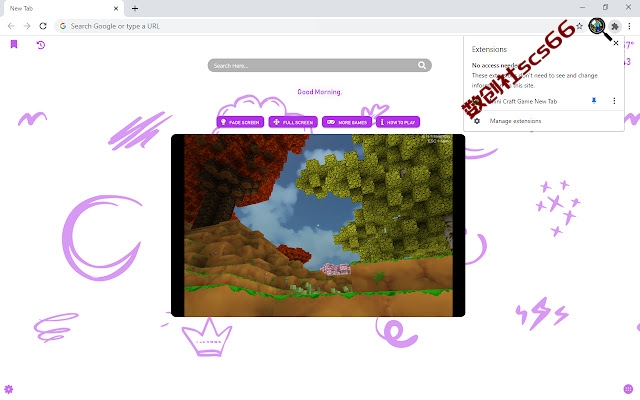Open the purple history icon
640x400 pixels.
(40, 44)
